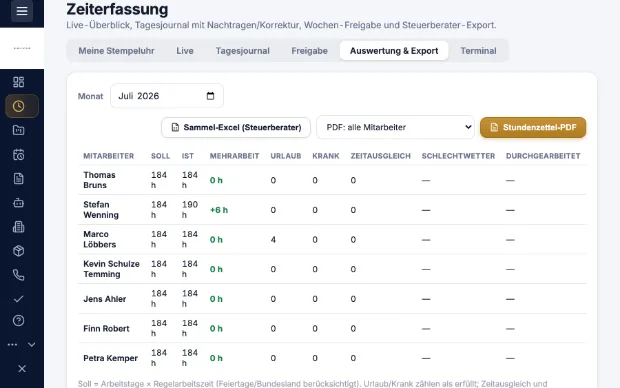Click Petra Kemper's 0 h Mehrarbeit value

pyautogui.click(x=216, y=358)
